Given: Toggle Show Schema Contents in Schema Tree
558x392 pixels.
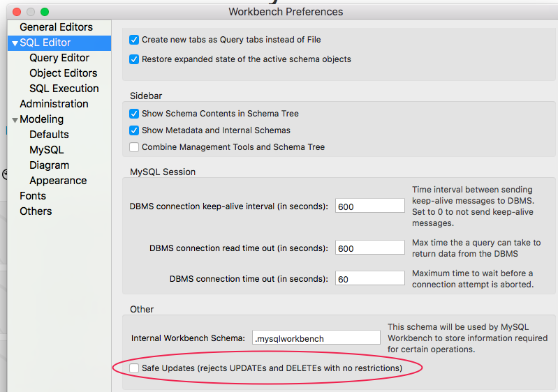Looking at the screenshot, I should click(x=134, y=114).
